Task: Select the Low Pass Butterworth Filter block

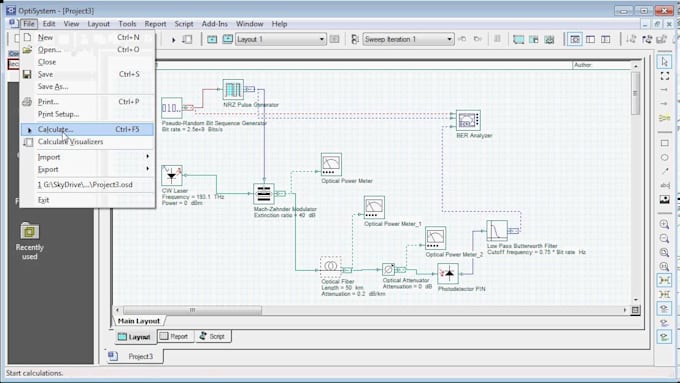Action: pyautogui.click(x=497, y=231)
